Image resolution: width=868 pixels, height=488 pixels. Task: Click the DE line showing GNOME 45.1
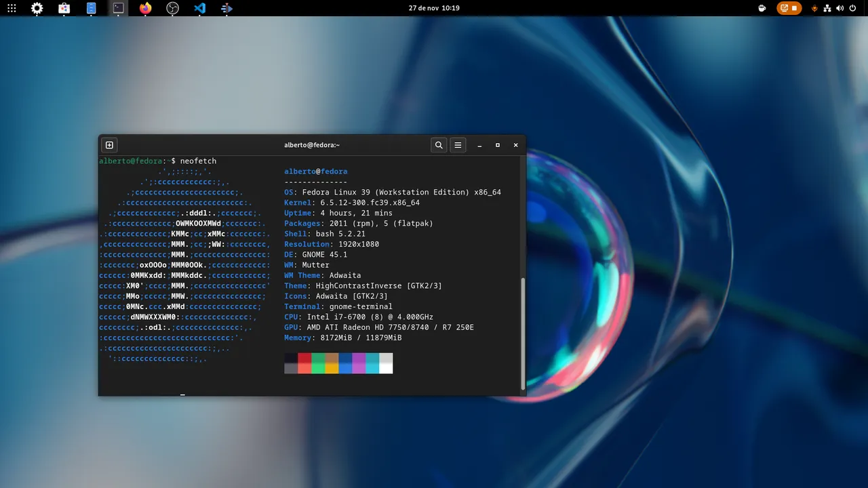(316, 255)
